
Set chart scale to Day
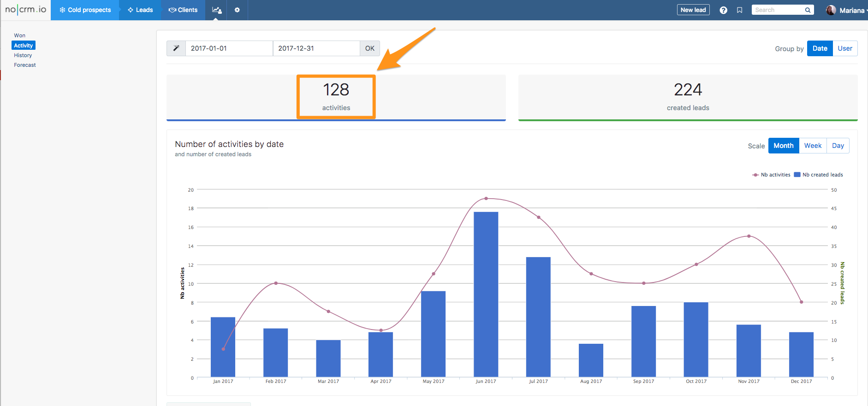[x=838, y=146]
